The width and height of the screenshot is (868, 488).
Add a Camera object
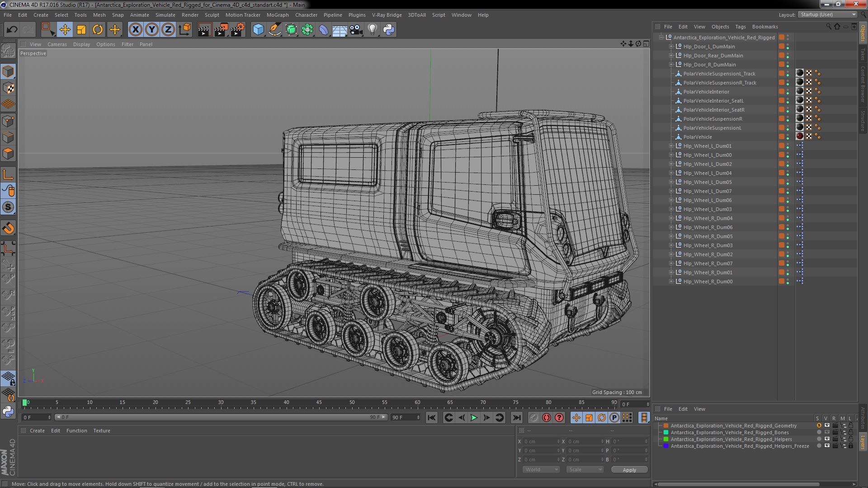coord(356,30)
